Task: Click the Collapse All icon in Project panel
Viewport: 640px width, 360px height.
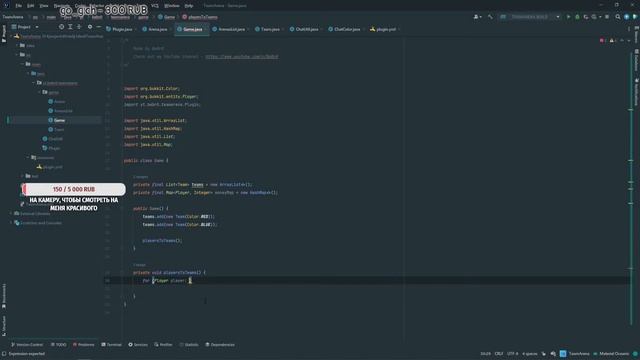Action: (x=79, y=27)
